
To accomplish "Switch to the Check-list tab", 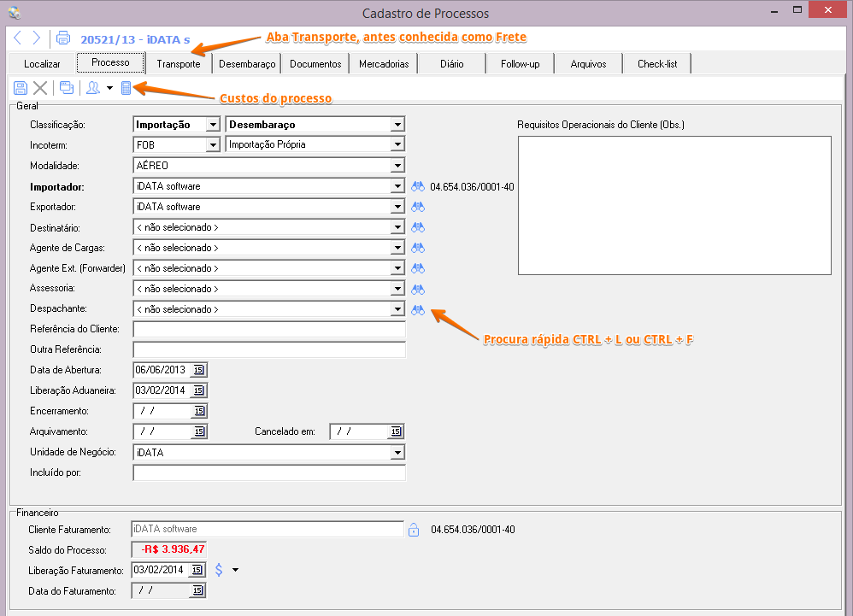I will click(656, 64).
